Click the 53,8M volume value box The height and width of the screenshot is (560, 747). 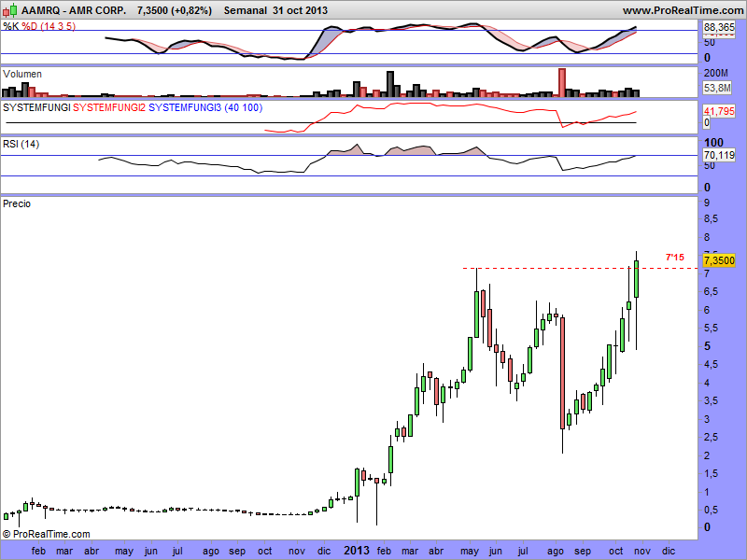point(717,87)
